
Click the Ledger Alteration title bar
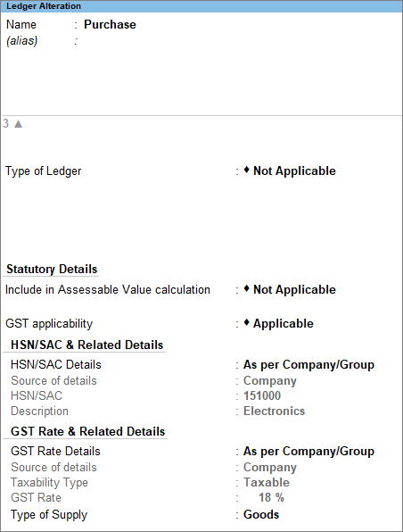pos(201,6)
